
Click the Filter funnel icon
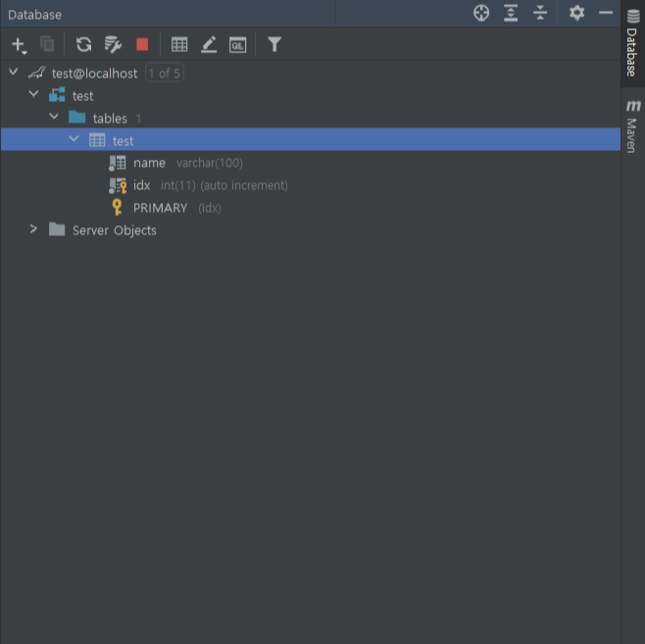274,44
